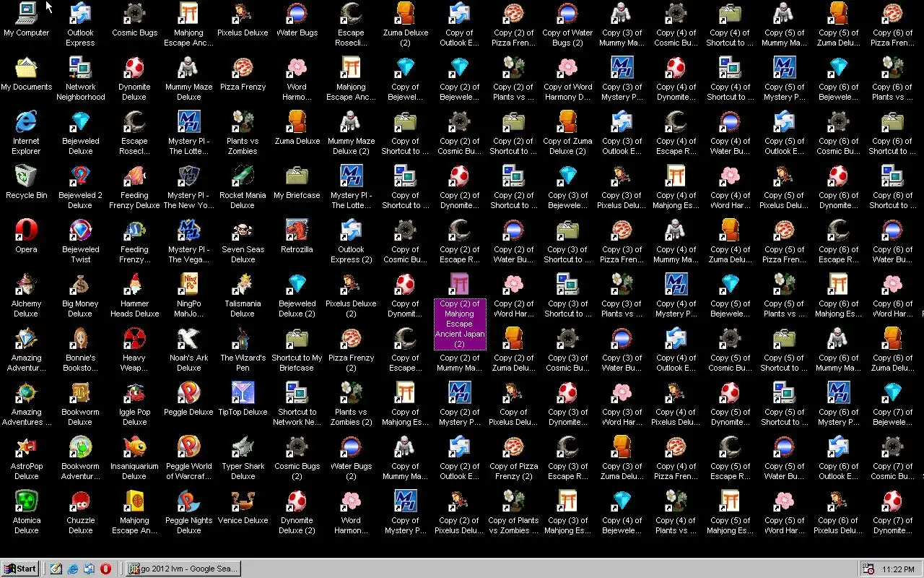Select the AstroPop Deluxe icon
This screenshot has height=578, width=924.
tap(27, 459)
